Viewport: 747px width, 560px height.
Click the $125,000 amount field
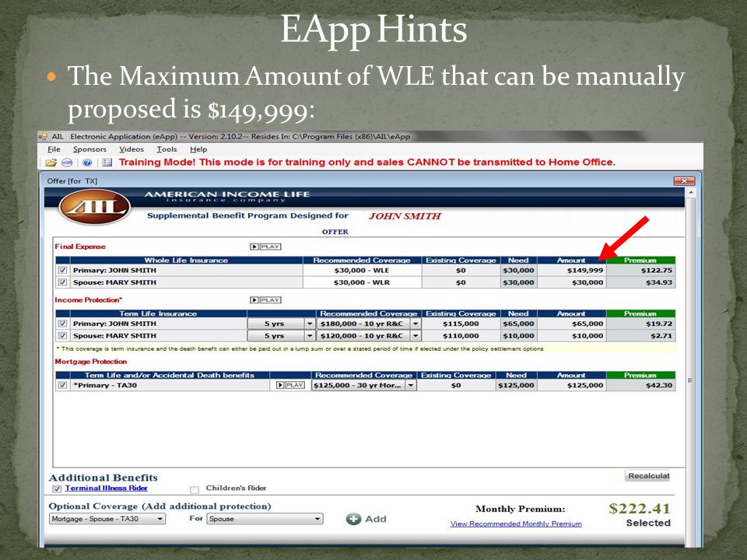click(571, 385)
